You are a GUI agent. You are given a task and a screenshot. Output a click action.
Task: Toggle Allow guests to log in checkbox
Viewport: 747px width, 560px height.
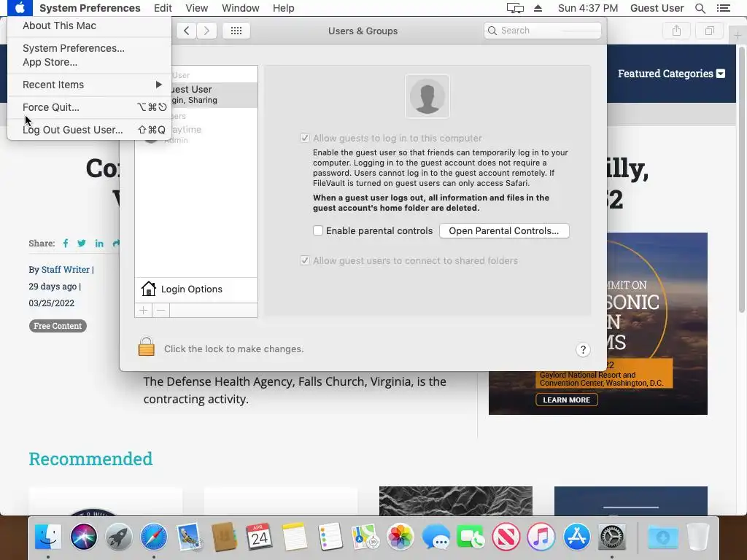pos(305,138)
